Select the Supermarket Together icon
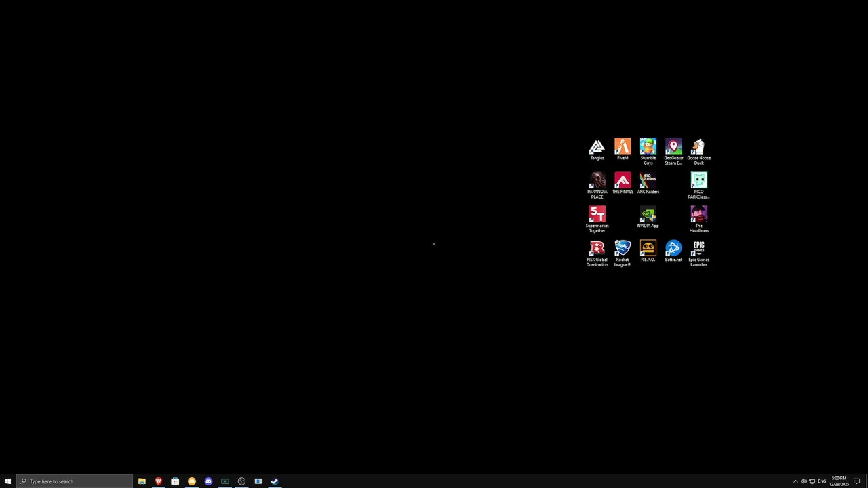This screenshot has width=868, height=488. [597, 220]
